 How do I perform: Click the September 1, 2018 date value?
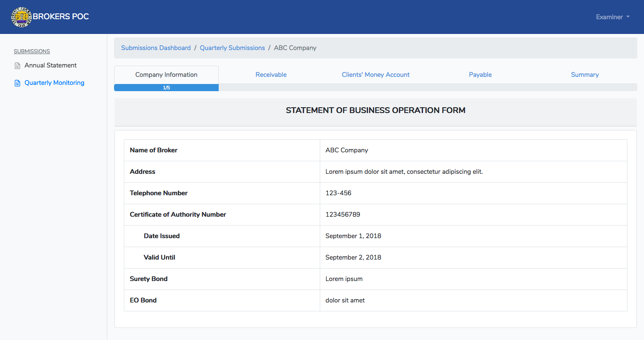[x=353, y=236]
